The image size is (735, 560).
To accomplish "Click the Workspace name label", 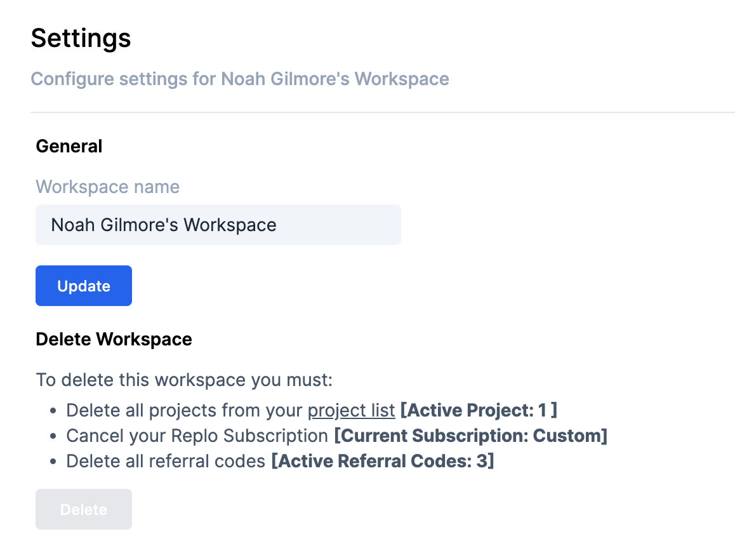I will click(x=107, y=187).
